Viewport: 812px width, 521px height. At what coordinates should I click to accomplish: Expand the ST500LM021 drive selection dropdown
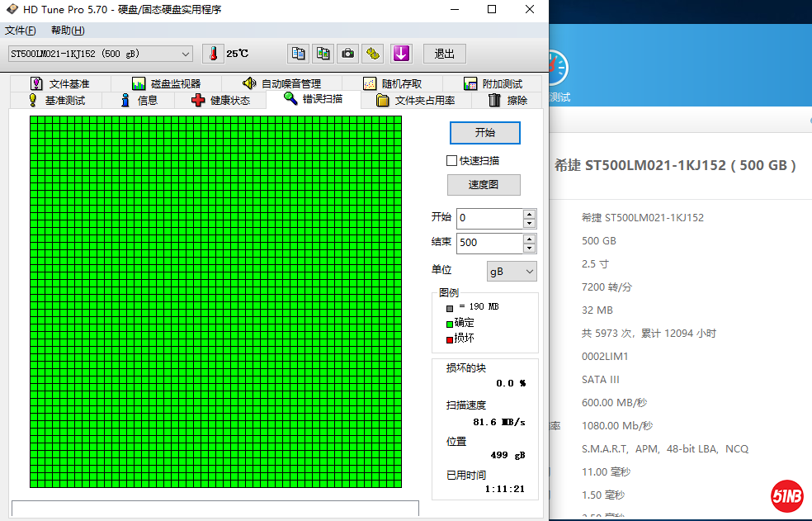pyautogui.click(x=186, y=54)
